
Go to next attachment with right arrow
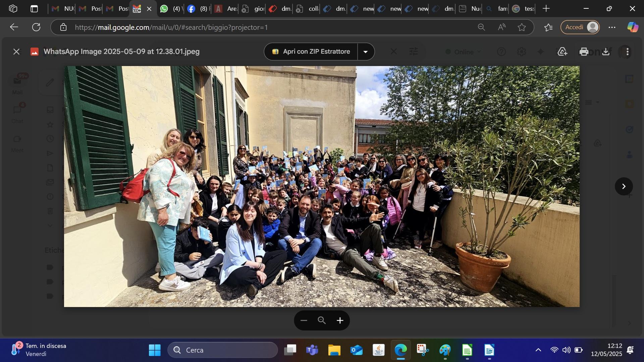[x=624, y=186]
